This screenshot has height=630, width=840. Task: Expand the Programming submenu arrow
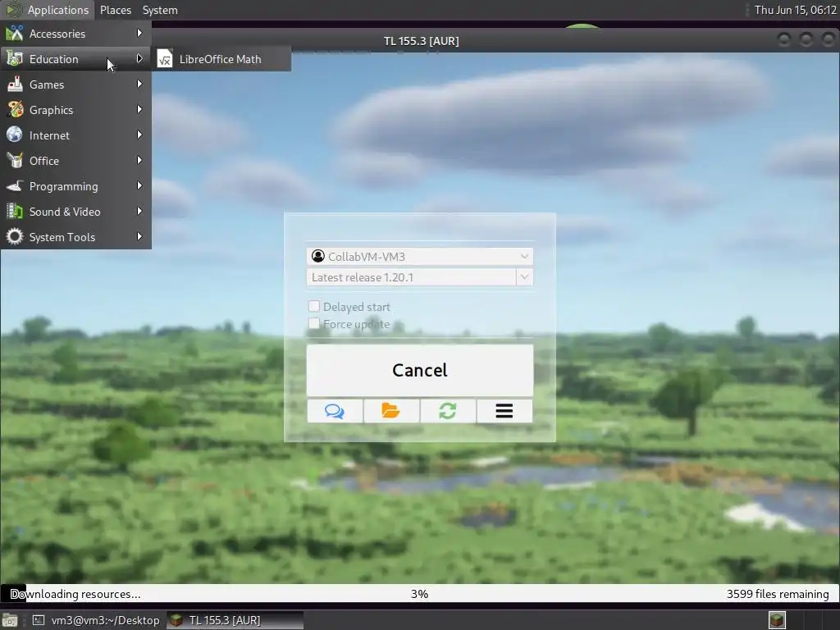tap(139, 186)
